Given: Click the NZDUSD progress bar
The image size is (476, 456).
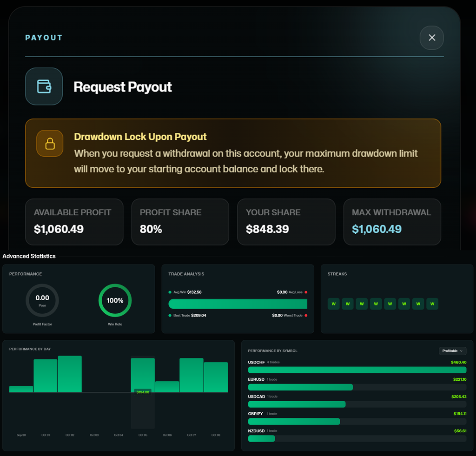Looking at the screenshot, I should click(x=357, y=439).
